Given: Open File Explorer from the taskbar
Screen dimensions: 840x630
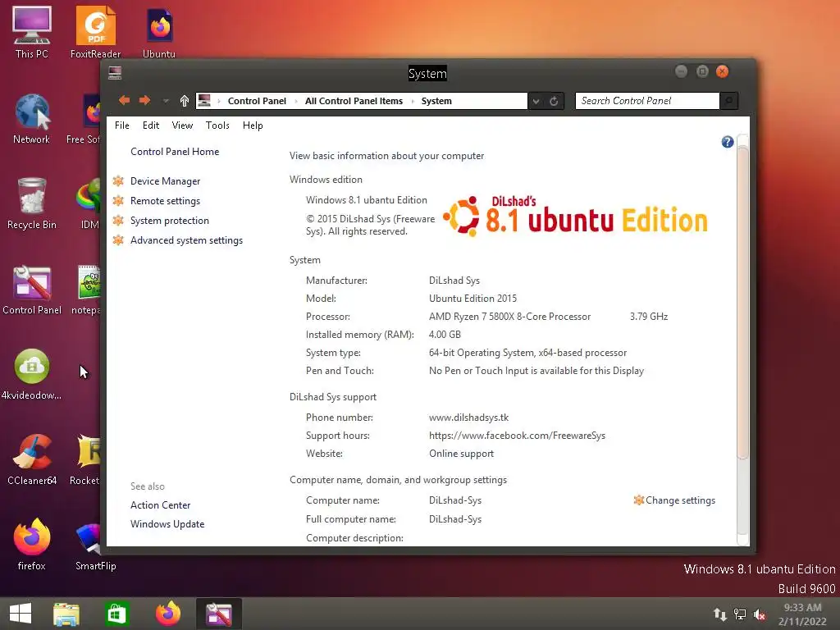Looking at the screenshot, I should pos(66,614).
